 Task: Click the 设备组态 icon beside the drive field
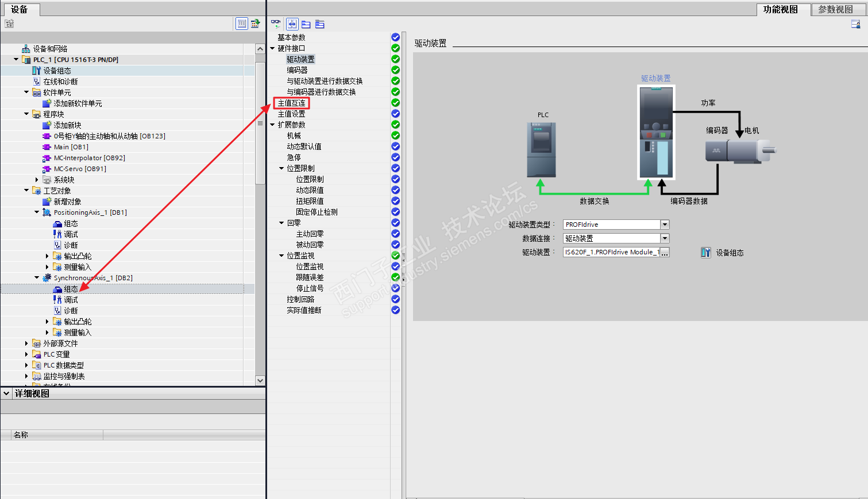coord(706,253)
